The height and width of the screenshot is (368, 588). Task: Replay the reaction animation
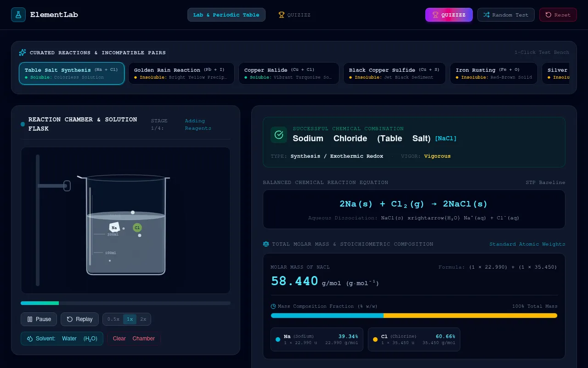(79, 319)
